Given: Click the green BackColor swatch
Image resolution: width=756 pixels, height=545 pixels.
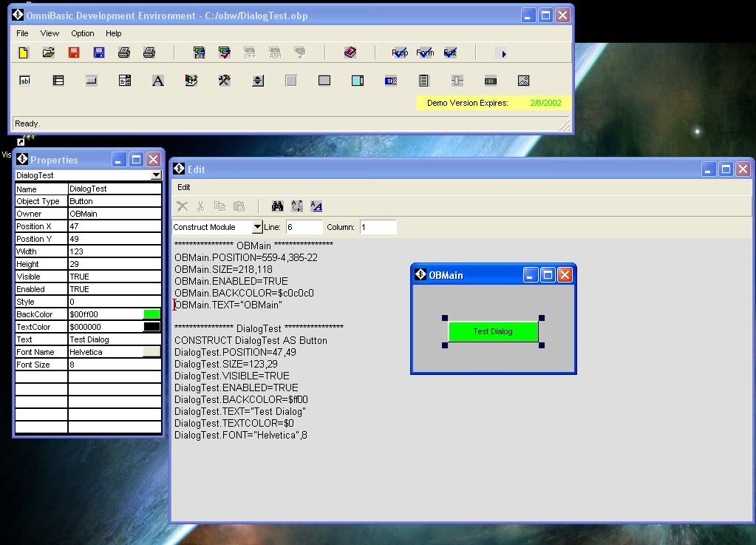Looking at the screenshot, I should click(152, 314).
